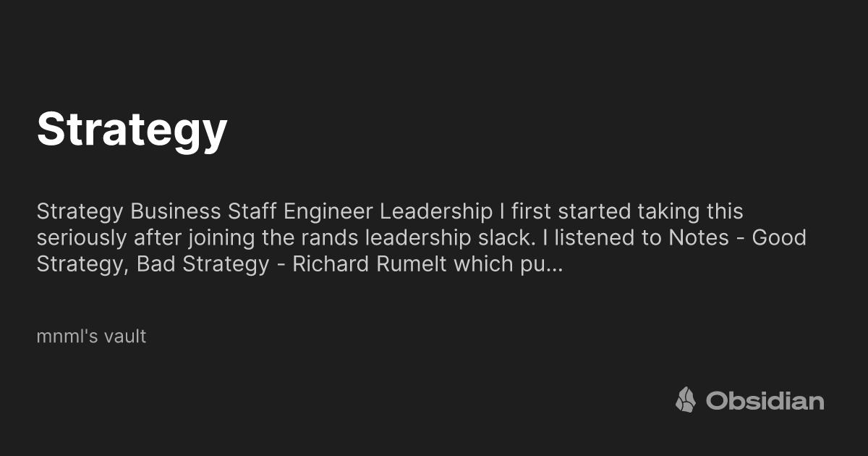
Task: Click the word Bad in the description
Action: point(156,264)
